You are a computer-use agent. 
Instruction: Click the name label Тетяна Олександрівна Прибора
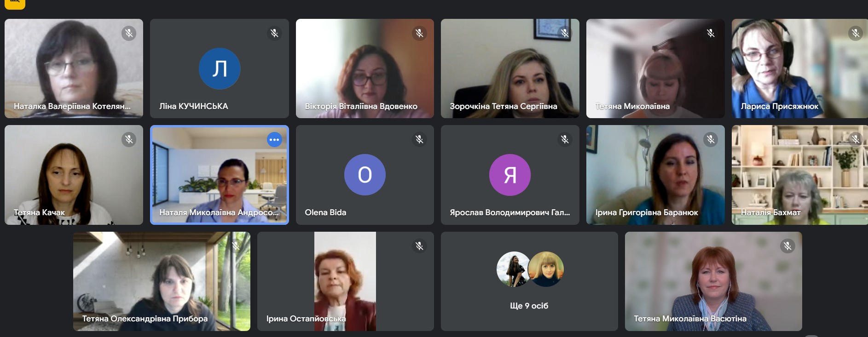coord(145,319)
